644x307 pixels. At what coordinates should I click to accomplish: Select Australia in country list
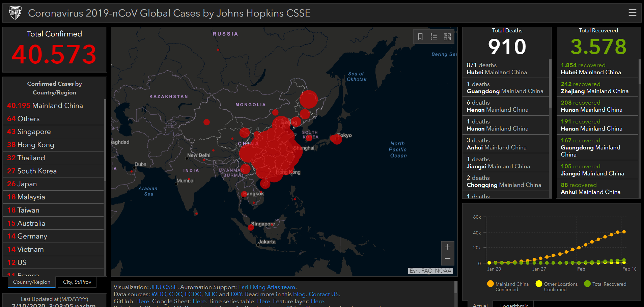[53, 223]
